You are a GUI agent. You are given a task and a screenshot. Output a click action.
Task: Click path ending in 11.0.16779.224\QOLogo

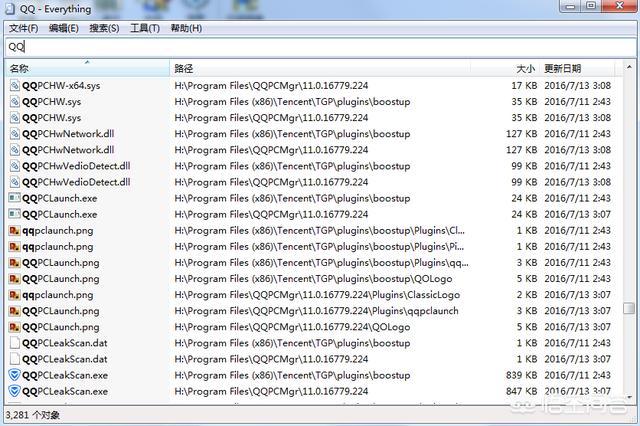point(292,327)
